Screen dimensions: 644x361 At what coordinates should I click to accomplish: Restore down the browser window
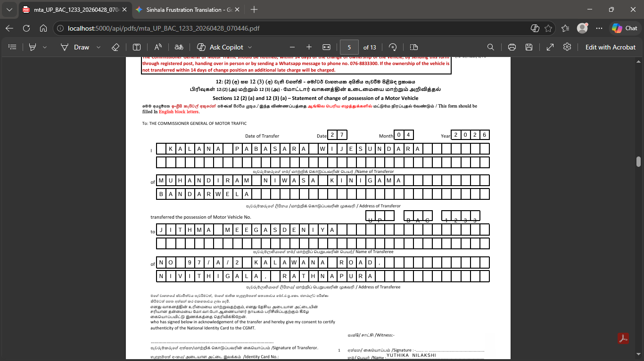[x=611, y=9]
